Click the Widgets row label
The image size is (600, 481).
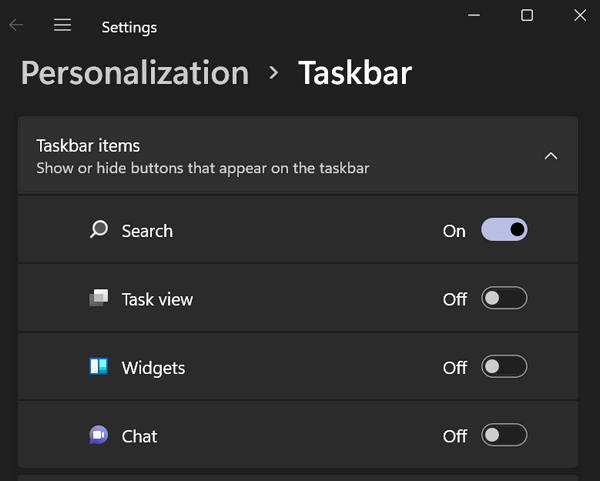pos(153,368)
